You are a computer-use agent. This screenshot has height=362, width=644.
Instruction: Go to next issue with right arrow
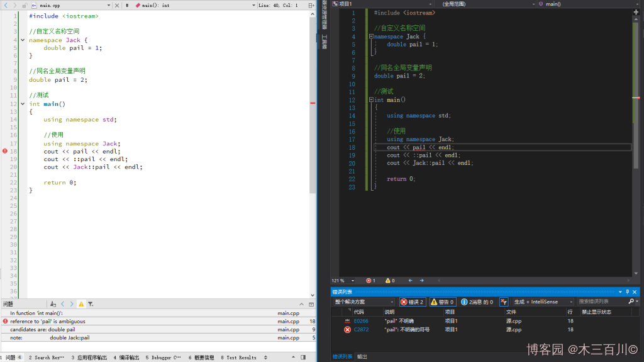(x=72, y=304)
